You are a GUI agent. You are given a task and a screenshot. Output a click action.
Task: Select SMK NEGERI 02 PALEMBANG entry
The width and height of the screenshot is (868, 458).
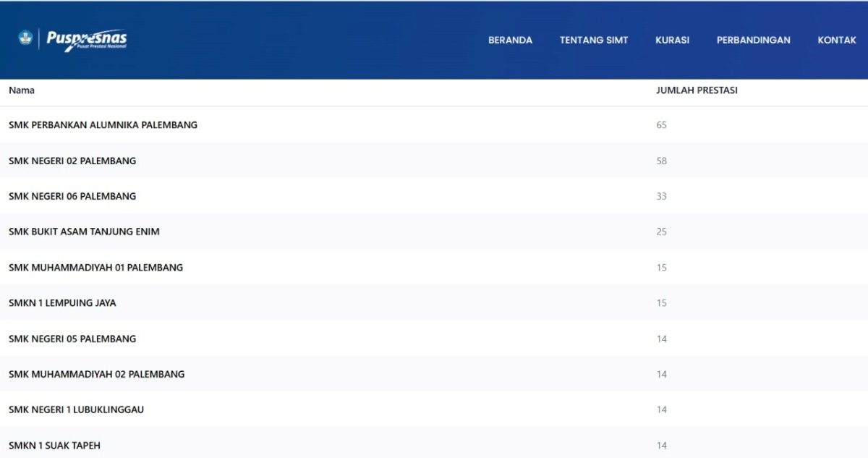click(72, 161)
